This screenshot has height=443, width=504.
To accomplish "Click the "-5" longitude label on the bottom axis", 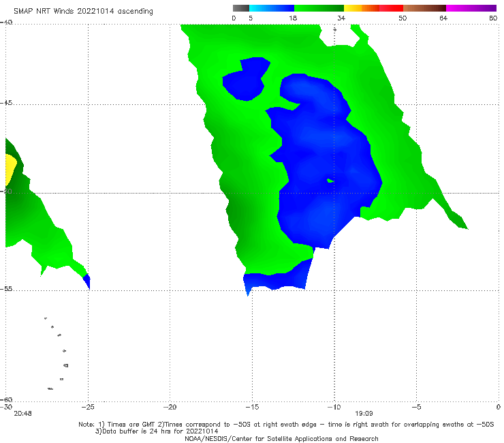I will pos(416,407).
